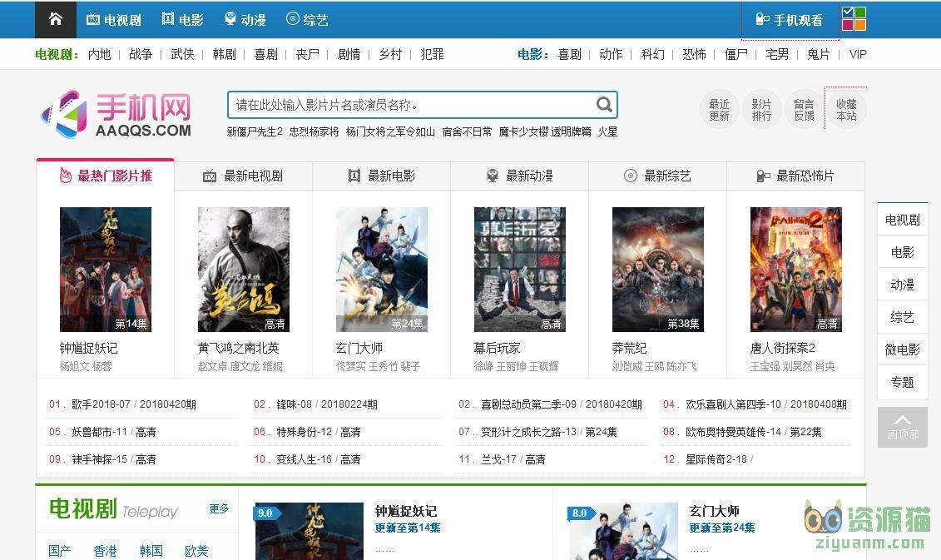Click the 留言反馈 round button
The height and width of the screenshot is (560, 941).
805,110
